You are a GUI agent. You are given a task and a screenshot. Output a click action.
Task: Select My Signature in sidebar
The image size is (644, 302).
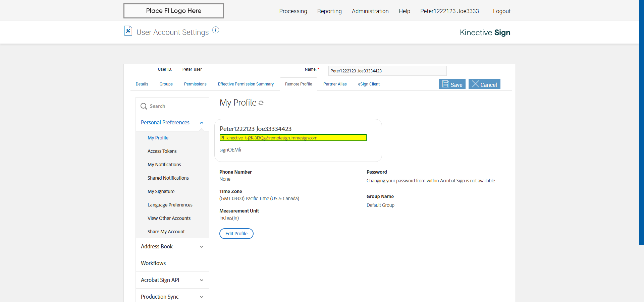(x=161, y=191)
